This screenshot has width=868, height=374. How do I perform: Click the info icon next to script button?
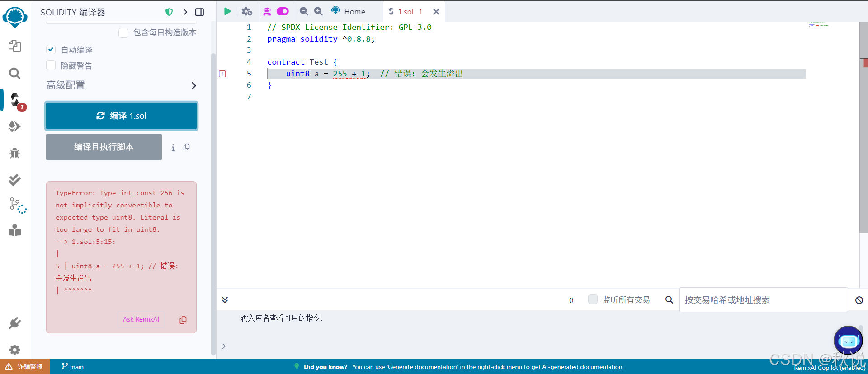coord(173,148)
